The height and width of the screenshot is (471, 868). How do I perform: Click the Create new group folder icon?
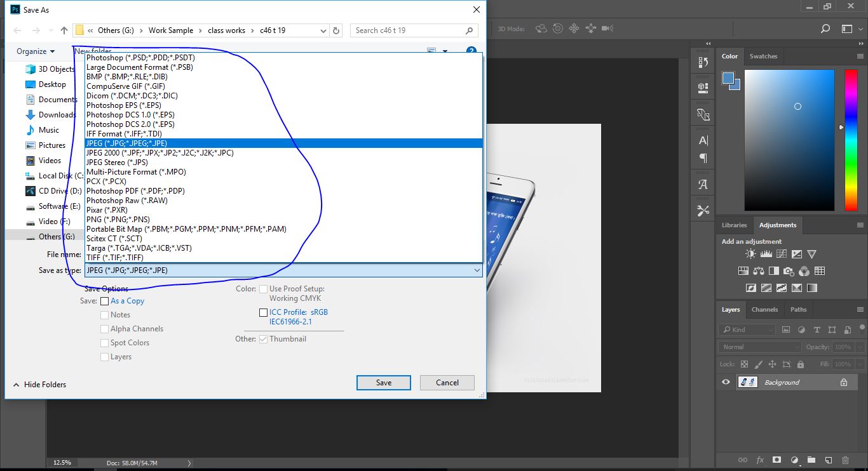point(811,460)
